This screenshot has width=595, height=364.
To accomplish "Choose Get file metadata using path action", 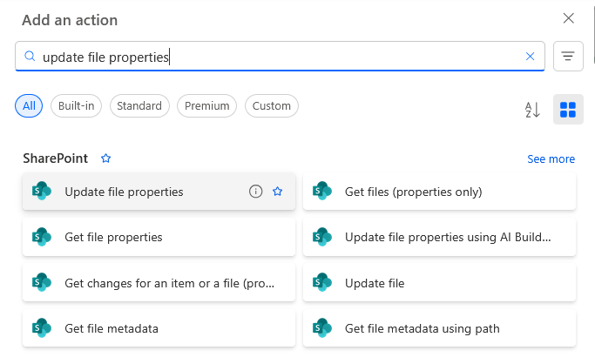I will (439, 328).
